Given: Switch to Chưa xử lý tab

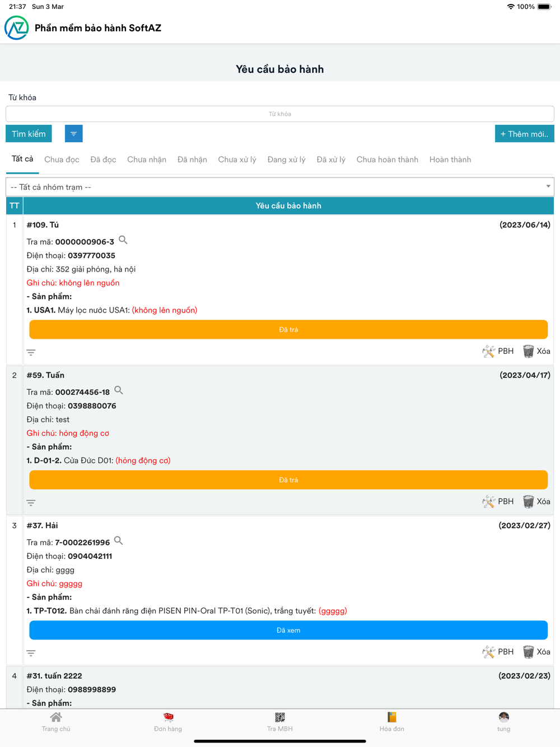Looking at the screenshot, I should click(237, 160).
